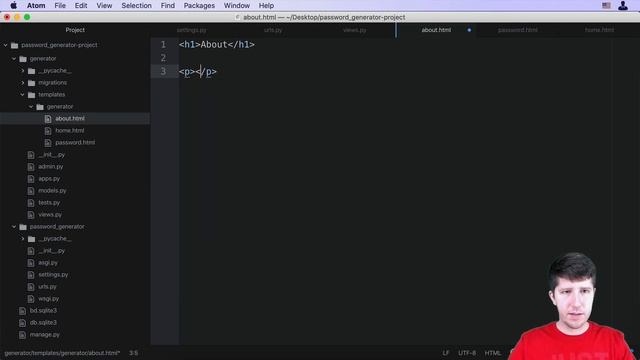Screen dimensions: 640x360
Task: Open generator's __init__.py file
Action: pyautogui.click(x=51, y=155)
